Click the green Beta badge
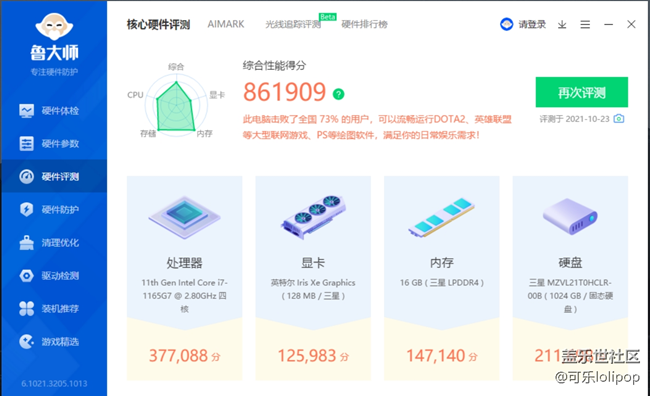 tap(328, 17)
